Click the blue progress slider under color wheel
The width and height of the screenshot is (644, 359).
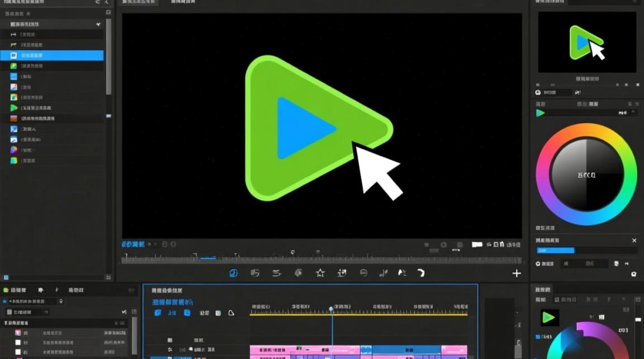pyautogui.click(x=556, y=250)
